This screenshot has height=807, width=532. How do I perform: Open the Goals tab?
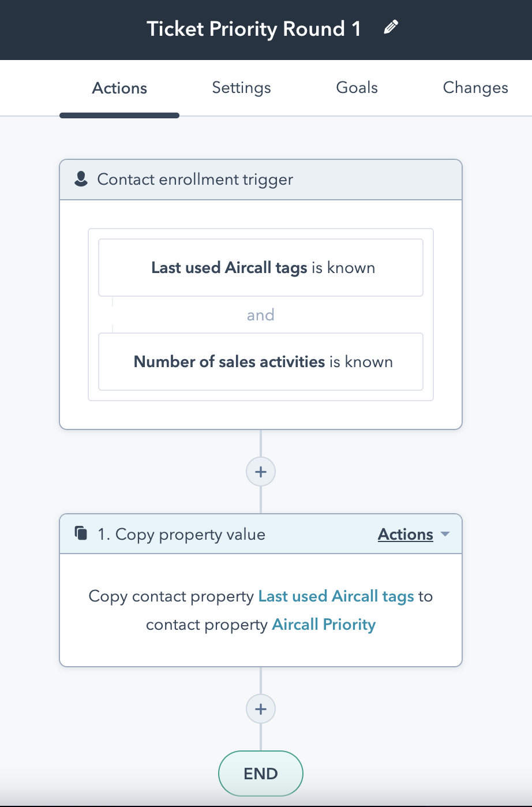coord(357,88)
